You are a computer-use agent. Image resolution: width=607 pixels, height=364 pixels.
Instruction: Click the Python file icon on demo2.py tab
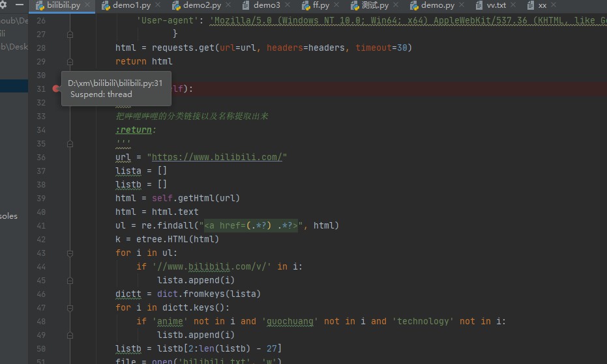176,5
